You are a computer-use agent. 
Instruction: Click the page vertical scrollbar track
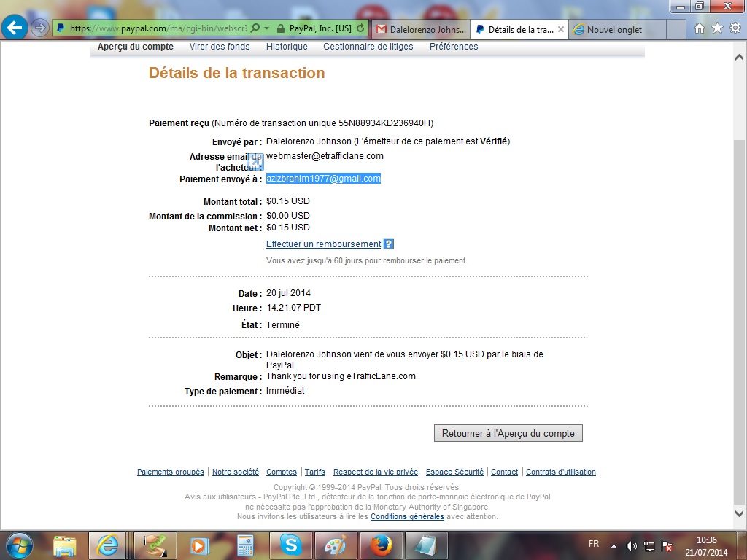click(x=740, y=286)
